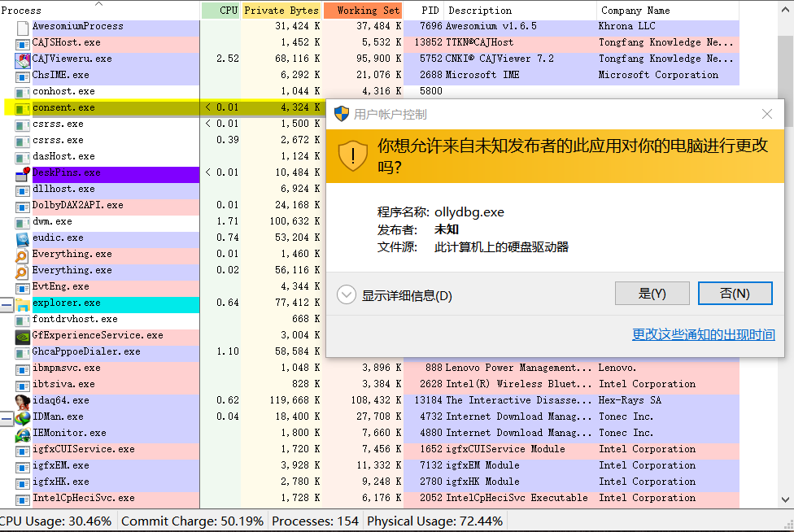This screenshot has height=532, width=794.
Task: Expand 显示详细信息(D) details chevron
Action: click(x=347, y=294)
